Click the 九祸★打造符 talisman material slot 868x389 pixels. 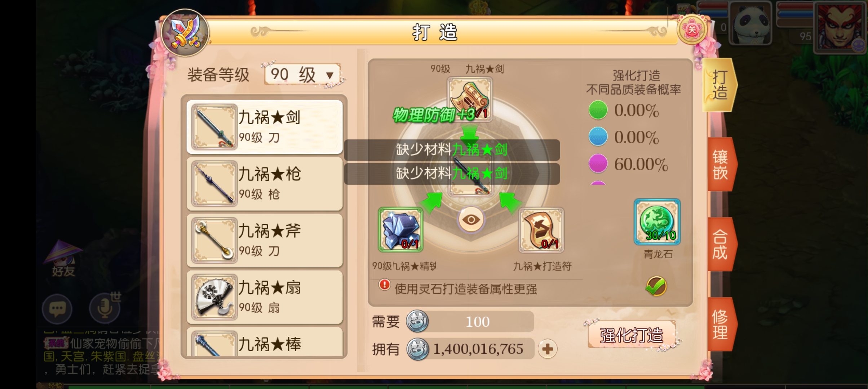point(541,229)
